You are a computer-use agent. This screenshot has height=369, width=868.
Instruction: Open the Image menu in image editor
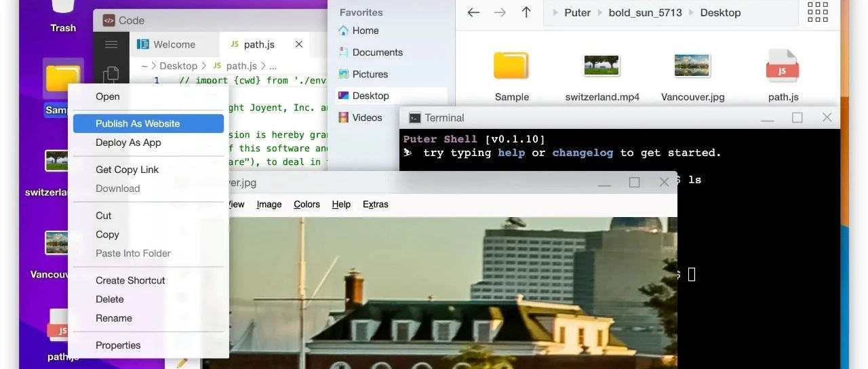269,204
